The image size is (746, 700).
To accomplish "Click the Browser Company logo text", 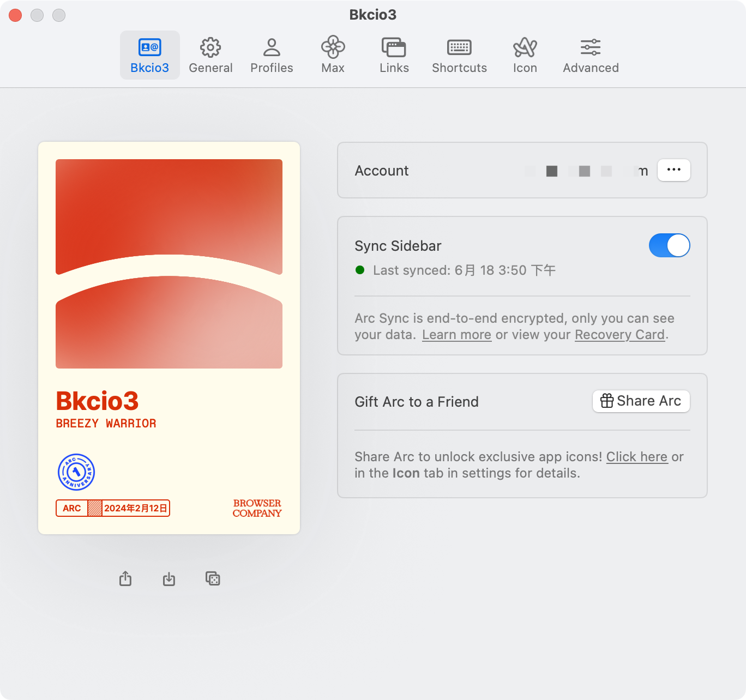I will tap(257, 508).
